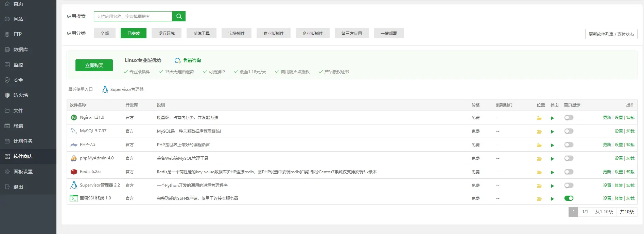Focus the 应用搜索 input field
The width and height of the screenshot is (644, 234).
point(133,16)
